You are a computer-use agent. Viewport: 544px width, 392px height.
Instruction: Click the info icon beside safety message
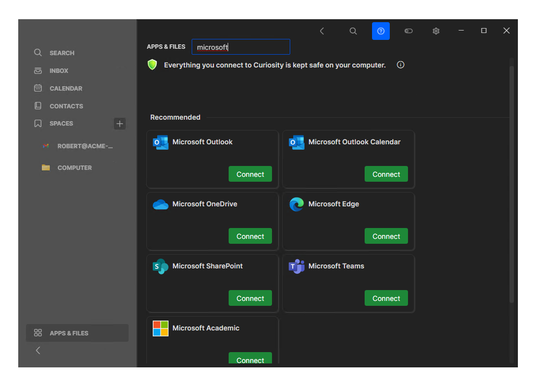(x=401, y=65)
